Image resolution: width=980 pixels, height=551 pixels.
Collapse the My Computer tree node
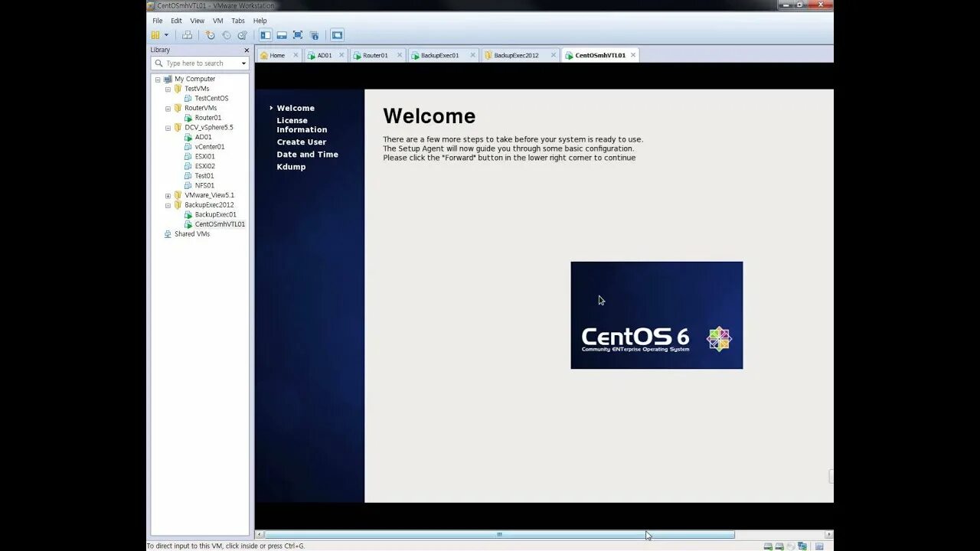[x=158, y=80]
